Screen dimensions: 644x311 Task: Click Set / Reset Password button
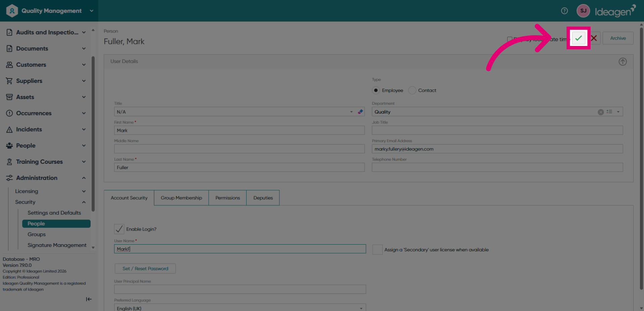click(145, 268)
